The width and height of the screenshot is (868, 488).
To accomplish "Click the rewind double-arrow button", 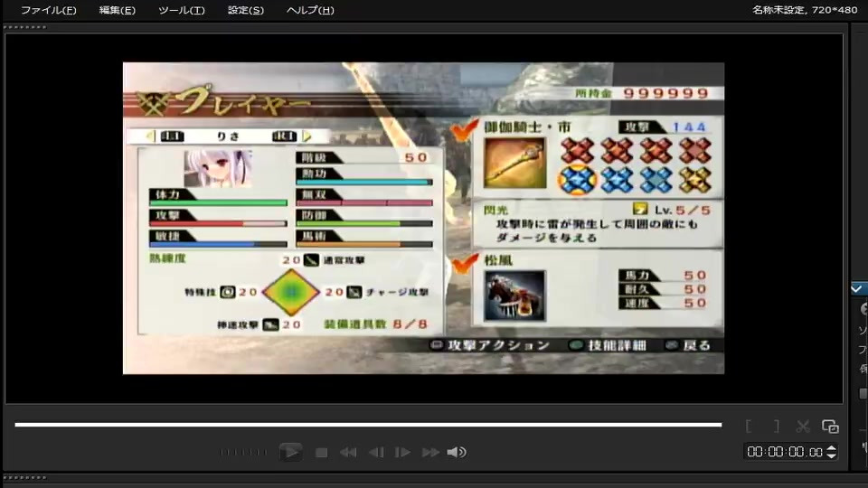I will [348, 453].
